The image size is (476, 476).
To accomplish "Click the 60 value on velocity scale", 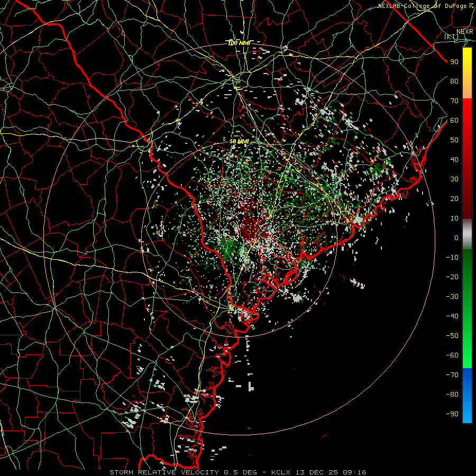I will click(454, 121).
